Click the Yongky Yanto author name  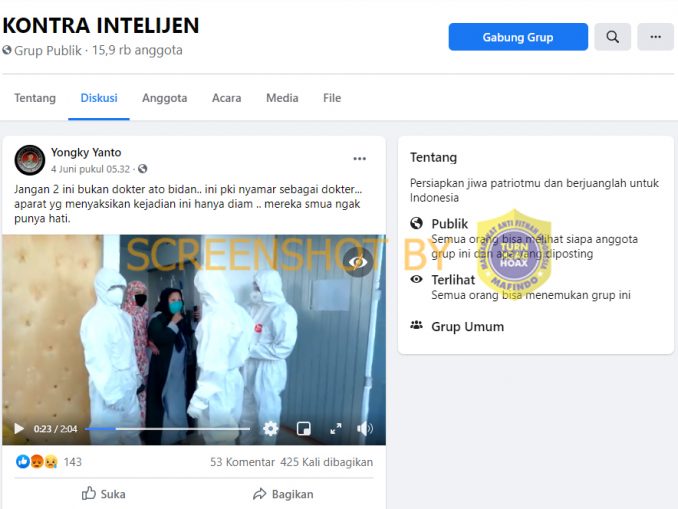click(x=86, y=152)
